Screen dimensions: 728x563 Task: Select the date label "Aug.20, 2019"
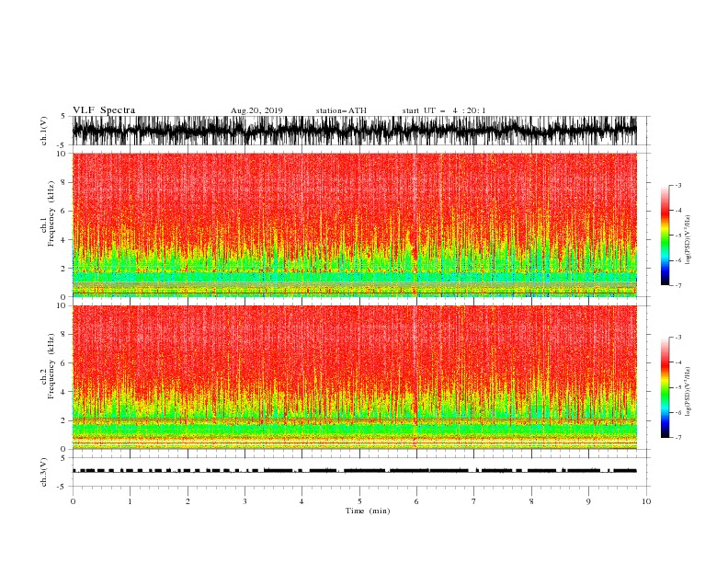pos(256,110)
